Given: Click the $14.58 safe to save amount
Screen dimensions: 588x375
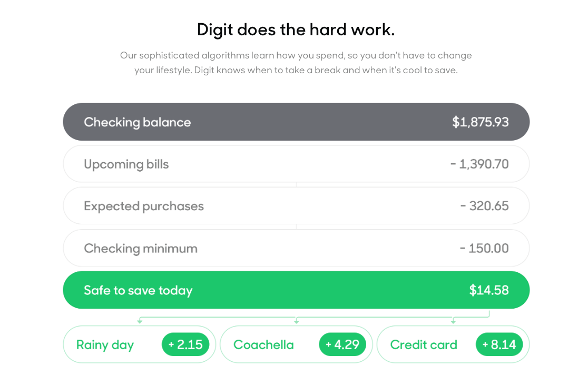Looking at the screenshot, I should [x=489, y=290].
